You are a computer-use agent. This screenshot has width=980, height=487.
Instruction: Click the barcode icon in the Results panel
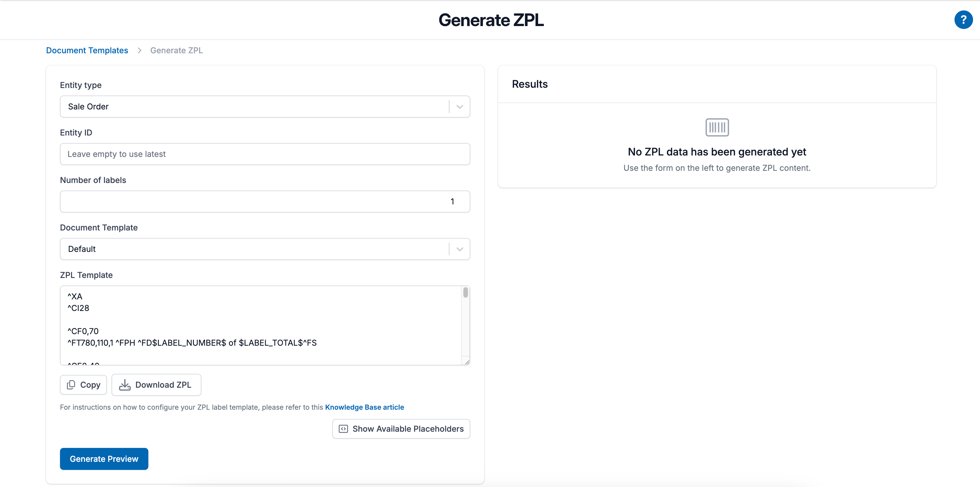point(717,127)
